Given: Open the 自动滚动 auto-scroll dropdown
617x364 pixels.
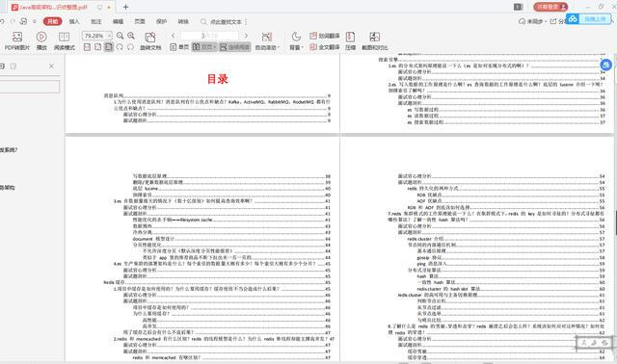Looking at the screenshot, I should click(267, 40).
